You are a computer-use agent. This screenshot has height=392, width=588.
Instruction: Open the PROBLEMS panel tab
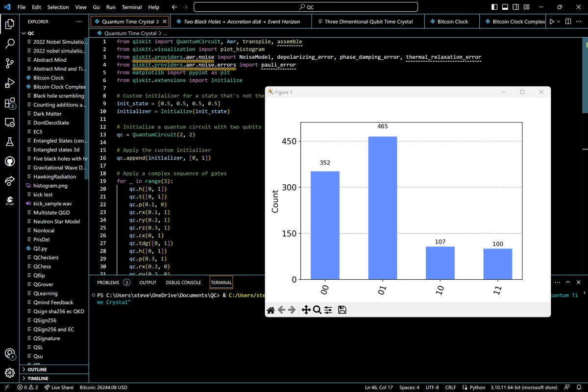108,282
